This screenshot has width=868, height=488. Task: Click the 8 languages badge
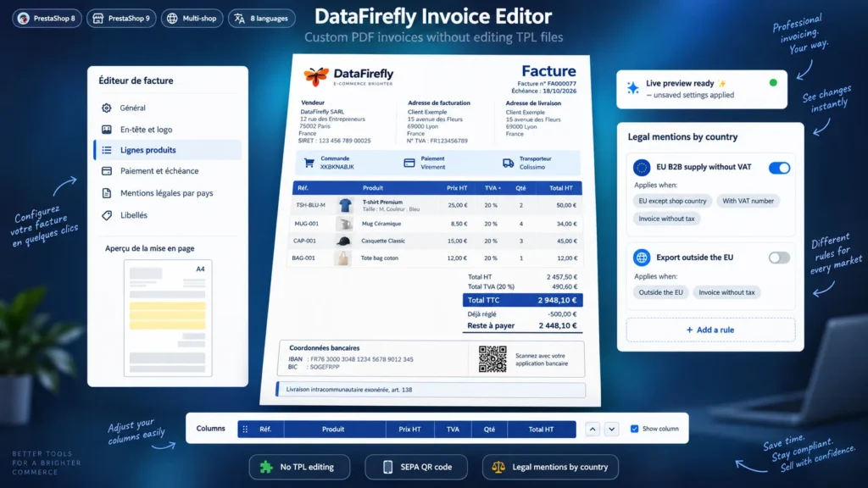(262, 19)
